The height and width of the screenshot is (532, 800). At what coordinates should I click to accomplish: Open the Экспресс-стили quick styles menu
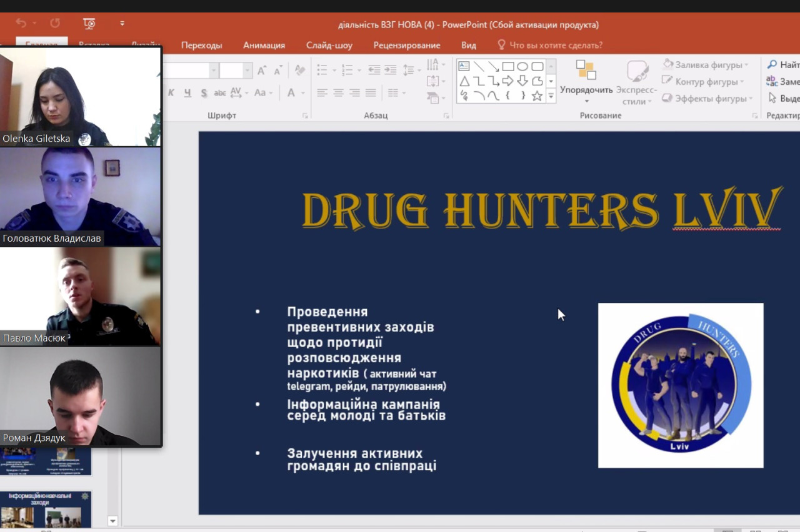point(637,82)
